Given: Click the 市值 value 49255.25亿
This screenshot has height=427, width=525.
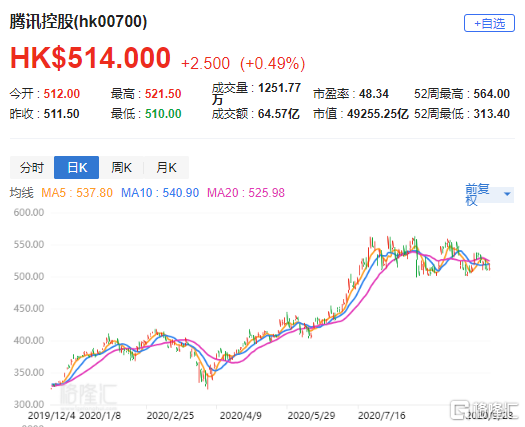Looking at the screenshot, I should (x=378, y=114).
